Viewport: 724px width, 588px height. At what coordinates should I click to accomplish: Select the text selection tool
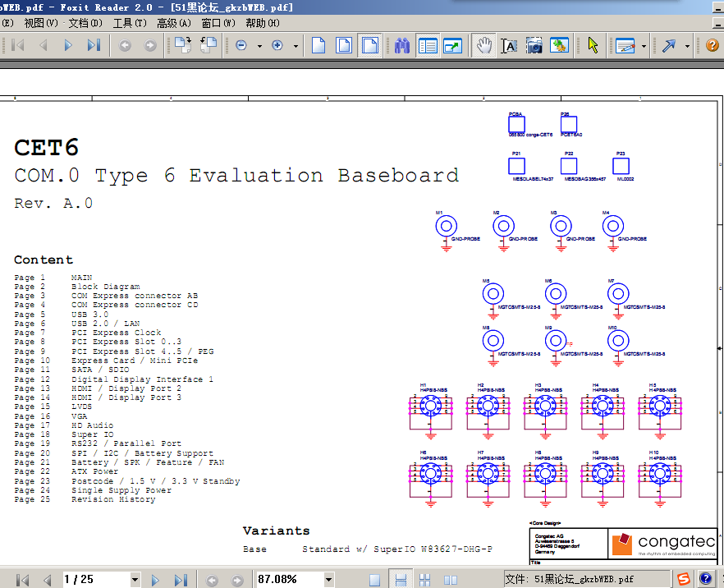pyautogui.click(x=509, y=45)
